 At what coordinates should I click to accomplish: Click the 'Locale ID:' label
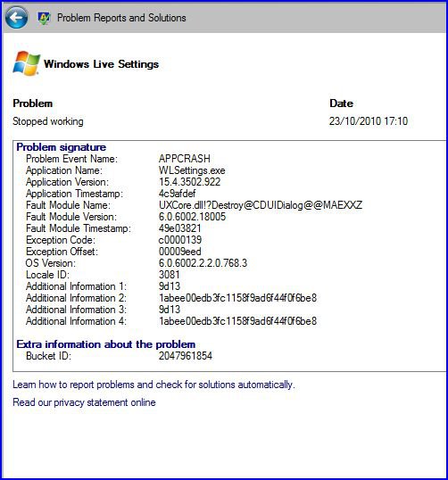(x=47, y=275)
